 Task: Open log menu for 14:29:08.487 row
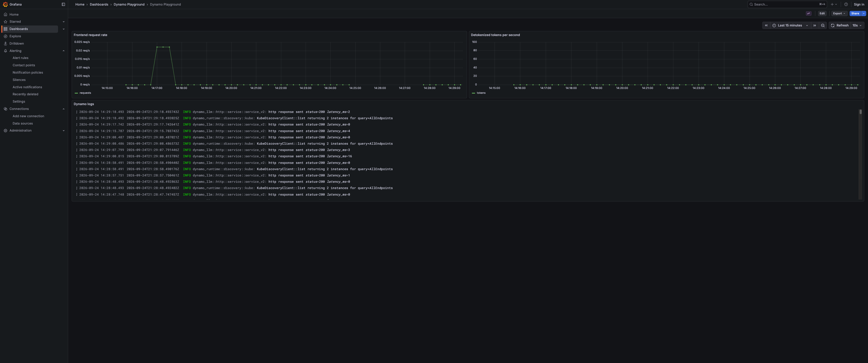(76, 137)
